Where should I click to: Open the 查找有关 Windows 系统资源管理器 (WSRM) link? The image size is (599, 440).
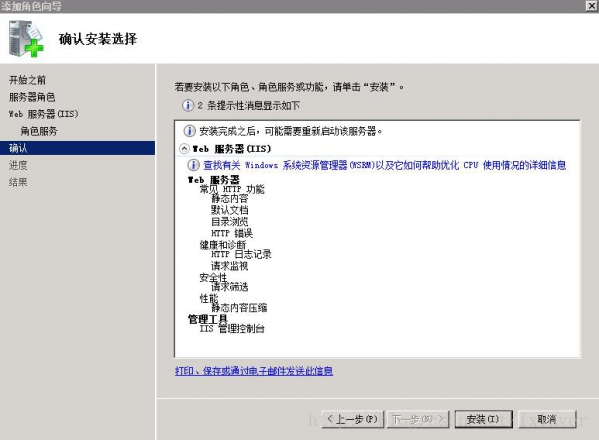click(x=384, y=165)
